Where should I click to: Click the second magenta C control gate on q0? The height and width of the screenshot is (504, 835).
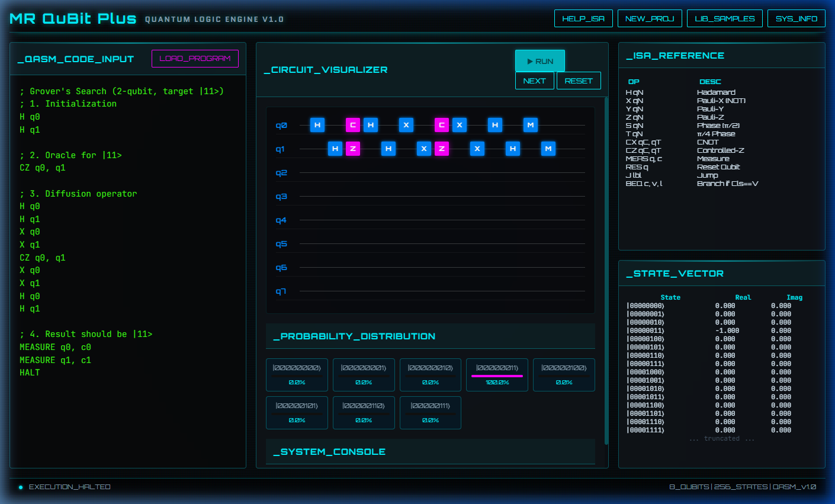442,125
